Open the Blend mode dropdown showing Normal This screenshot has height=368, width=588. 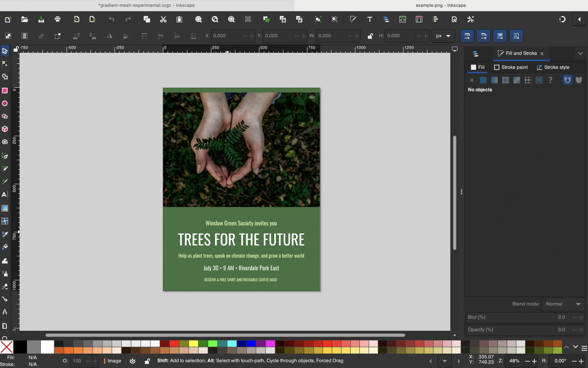(563, 304)
